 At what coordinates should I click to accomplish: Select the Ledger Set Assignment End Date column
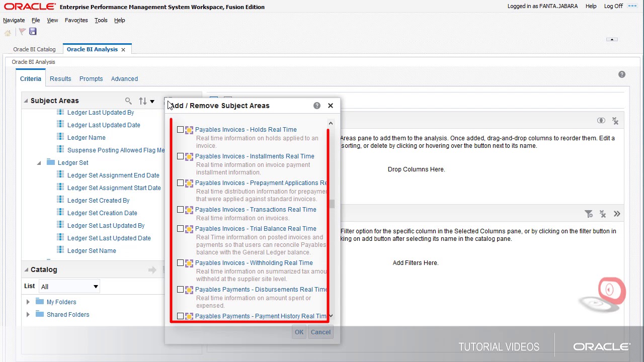point(113,175)
